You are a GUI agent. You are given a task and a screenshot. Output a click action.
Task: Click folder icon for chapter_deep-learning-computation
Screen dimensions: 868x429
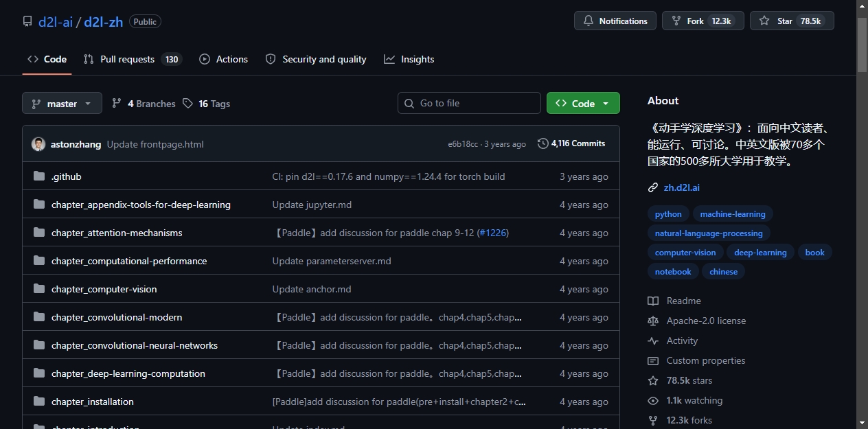click(39, 373)
